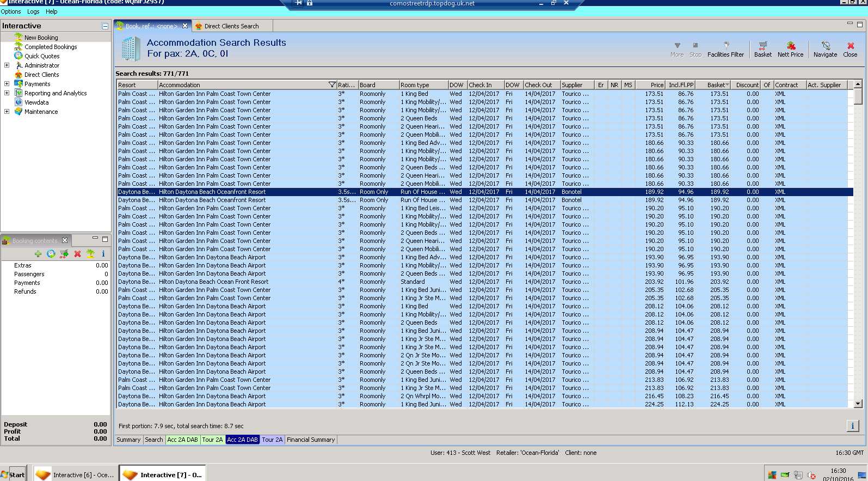Open the Options menu
This screenshot has height=481, width=868.
11,11
